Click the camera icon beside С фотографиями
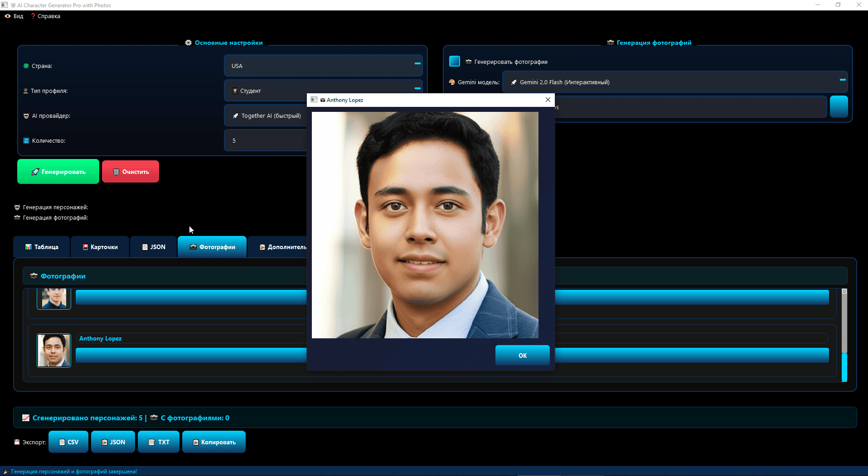 (x=154, y=418)
